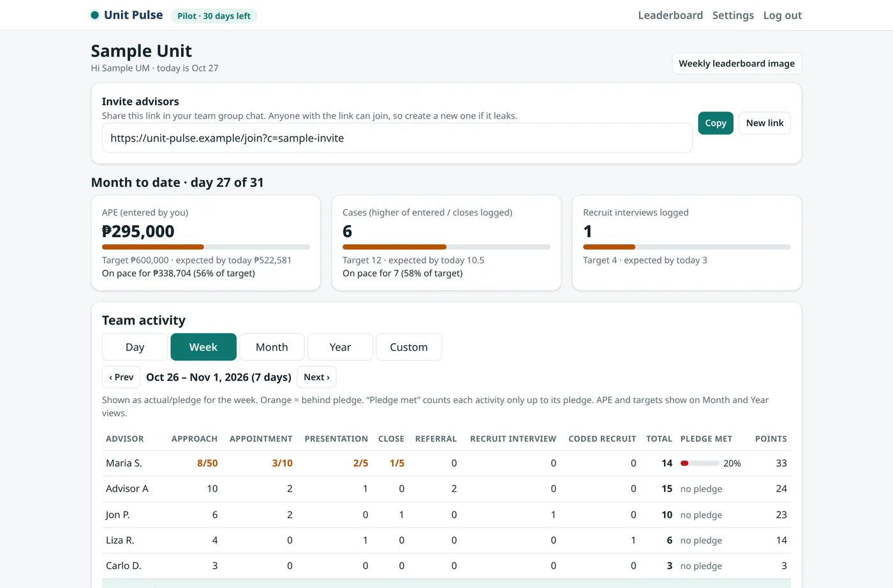The height and width of the screenshot is (588, 893).
Task: Click the Maria S. advisor name
Action: 124,464
